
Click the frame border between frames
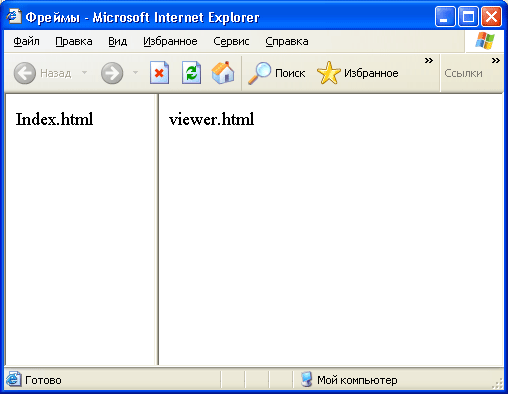[x=157, y=229]
